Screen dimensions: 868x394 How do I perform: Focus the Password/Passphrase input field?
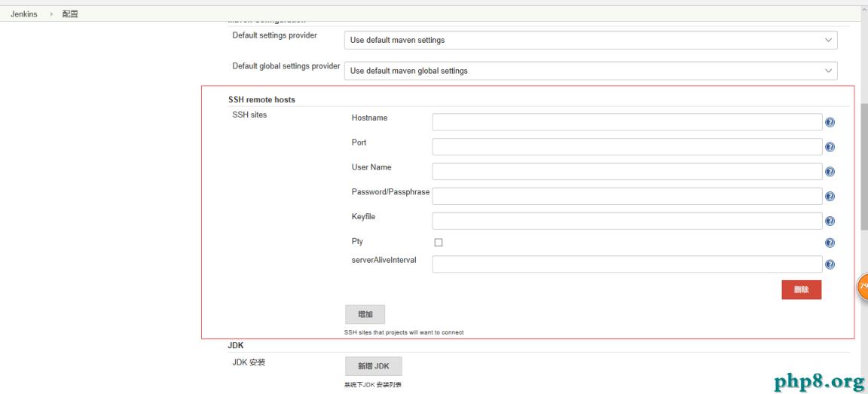click(x=627, y=196)
